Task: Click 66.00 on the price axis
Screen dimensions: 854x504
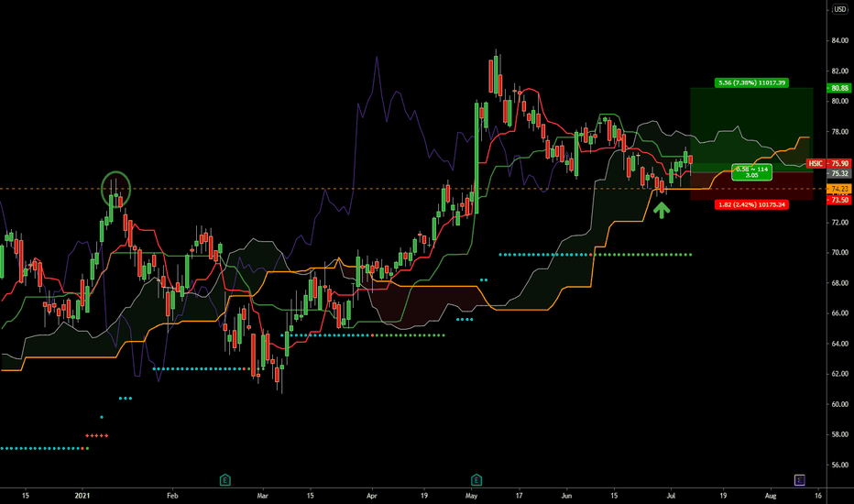Action: pyautogui.click(x=839, y=313)
